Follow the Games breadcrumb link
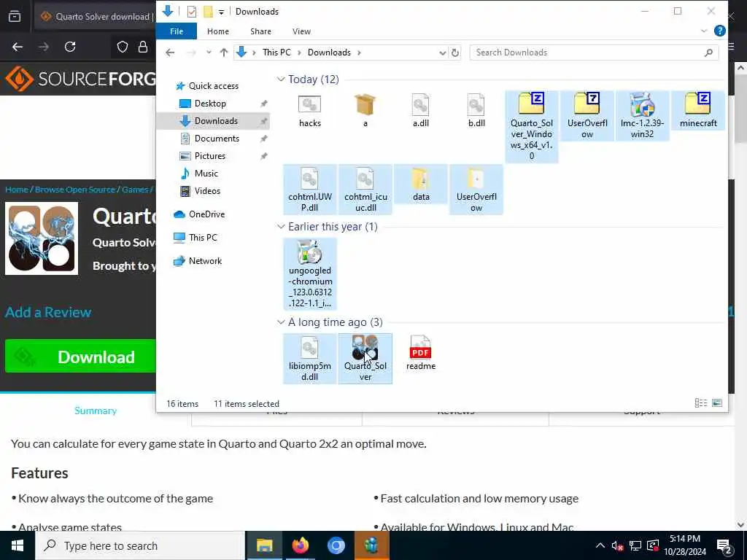The image size is (747, 560). tap(135, 189)
